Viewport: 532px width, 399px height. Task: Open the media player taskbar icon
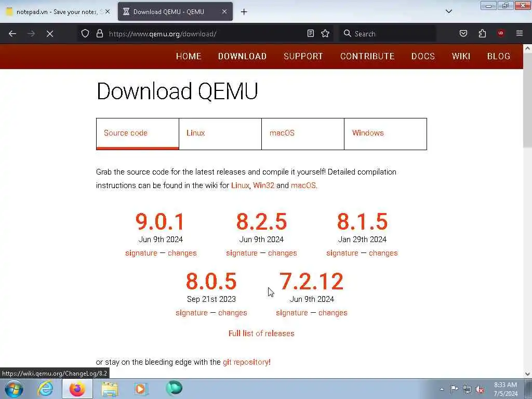140,389
